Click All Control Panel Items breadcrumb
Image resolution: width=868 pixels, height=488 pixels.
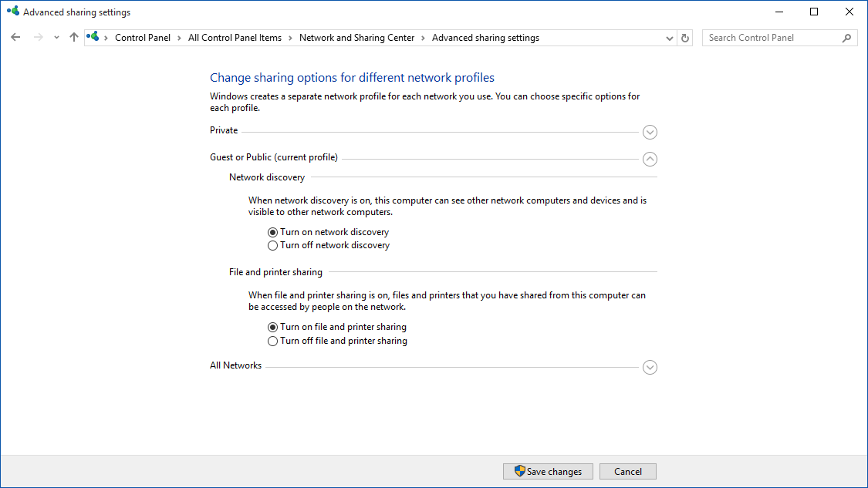[235, 37]
